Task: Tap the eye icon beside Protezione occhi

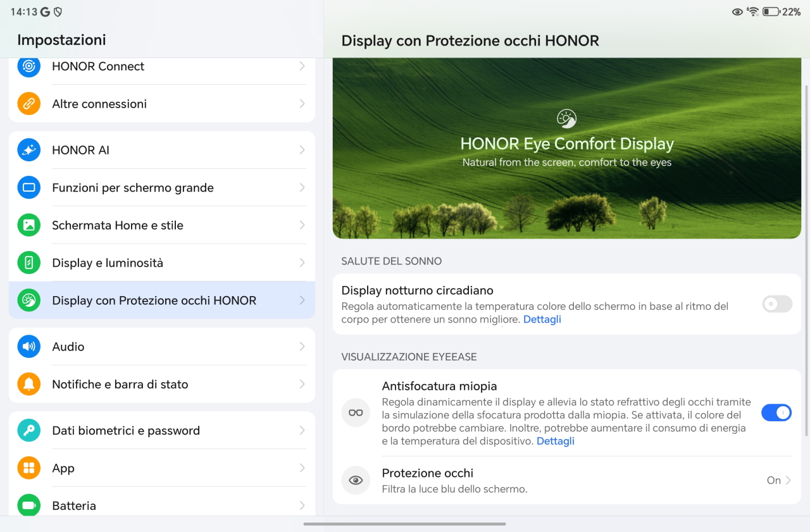Action: (x=356, y=480)
